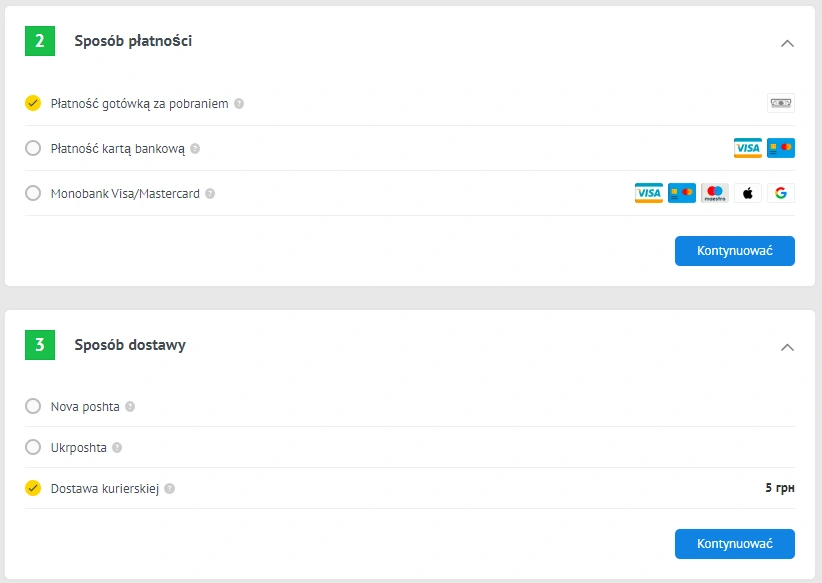Collapse the Sposób płatności section
Image resolution: width=822 pixels, height=583 pixels.
click(788, 43)
